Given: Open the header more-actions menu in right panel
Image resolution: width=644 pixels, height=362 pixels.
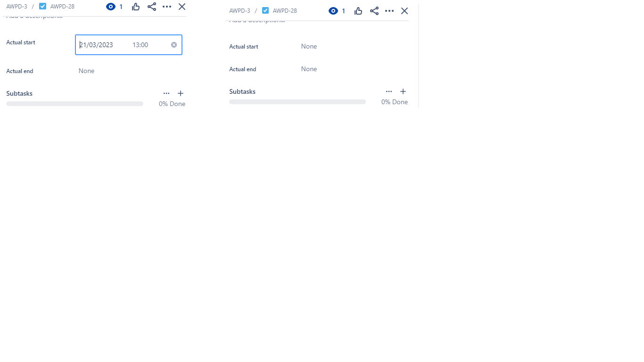Looking at the screenshot, I should [389, 11].
